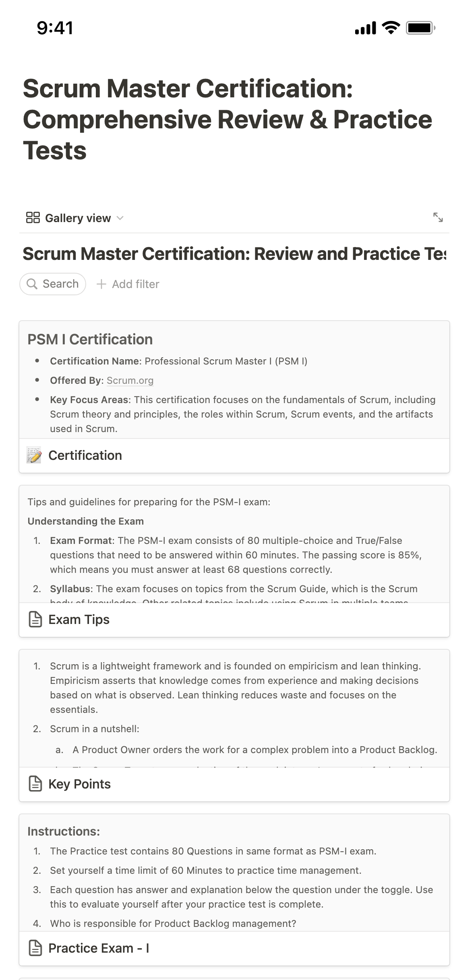The height and width of the screenshot is (980, 453).
Task: Open the Exam Tips card title
Action: pos(79,620)
